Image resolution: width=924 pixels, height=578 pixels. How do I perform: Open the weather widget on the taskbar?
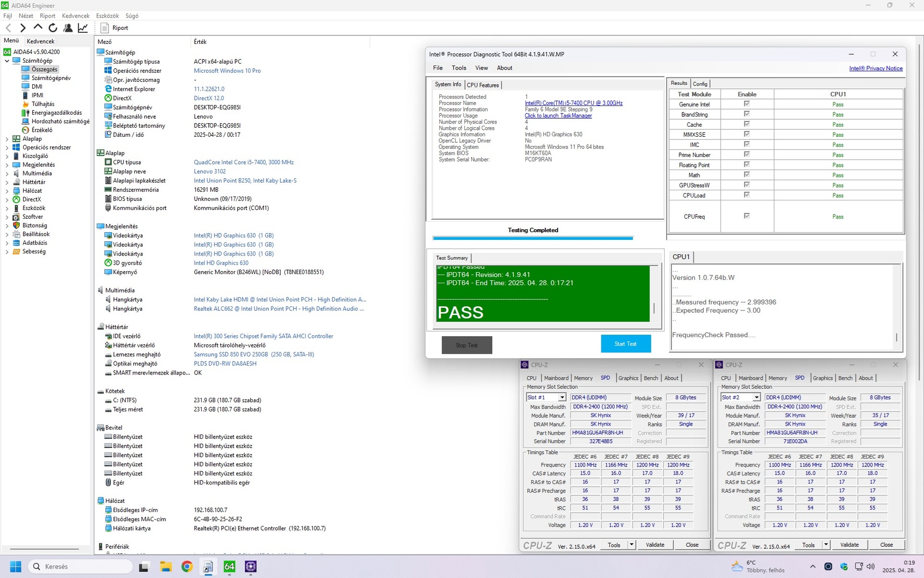tap(758, 566)
